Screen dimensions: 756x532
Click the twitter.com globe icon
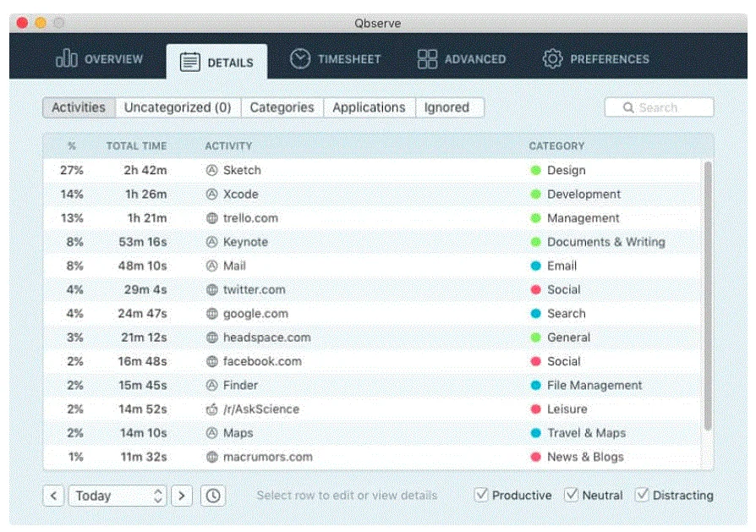pyautogui.click(x=211, y=289)
